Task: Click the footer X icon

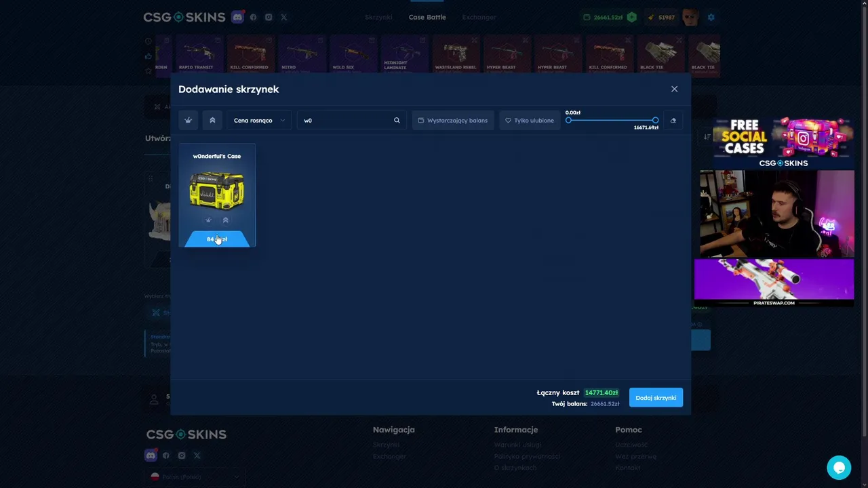Action: pyautogui.click(x=197, y=455)
